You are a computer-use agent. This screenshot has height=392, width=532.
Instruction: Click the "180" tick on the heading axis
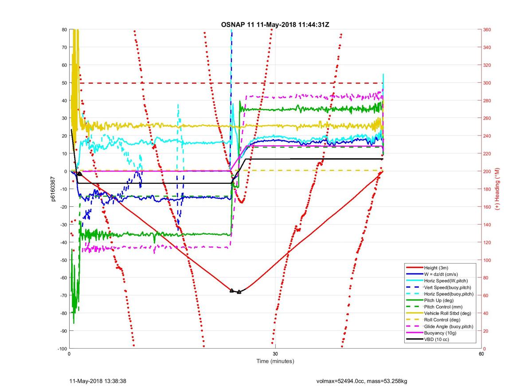488,189
